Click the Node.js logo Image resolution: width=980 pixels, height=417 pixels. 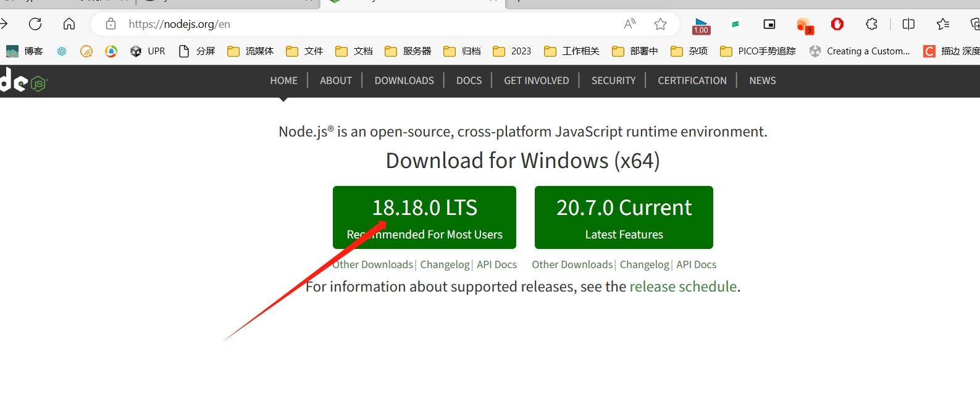23,80
